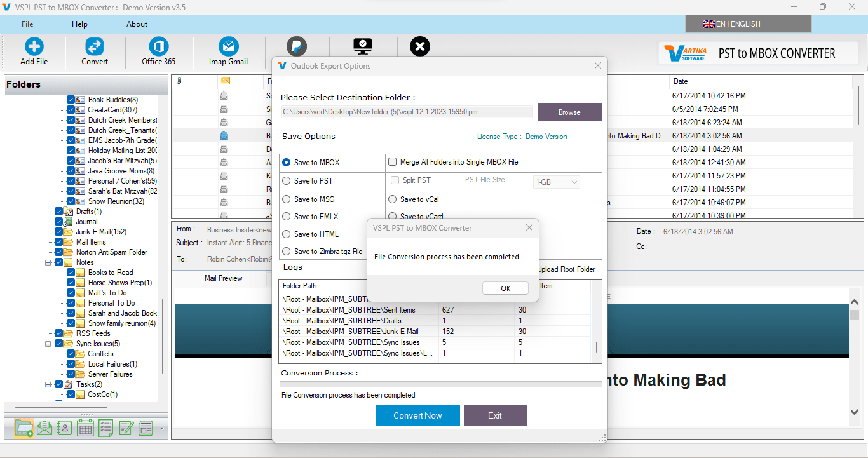Screen dimensions: 868x458
Task: Open the About menu
Action: pos(137,24)
